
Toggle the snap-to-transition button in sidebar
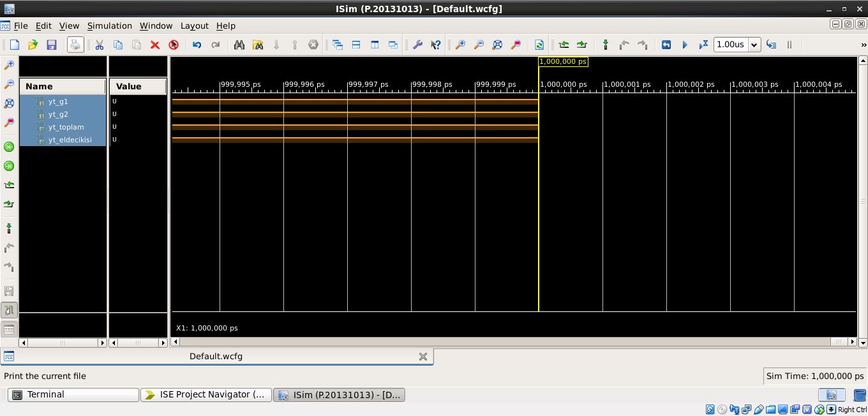pos(9,311)
